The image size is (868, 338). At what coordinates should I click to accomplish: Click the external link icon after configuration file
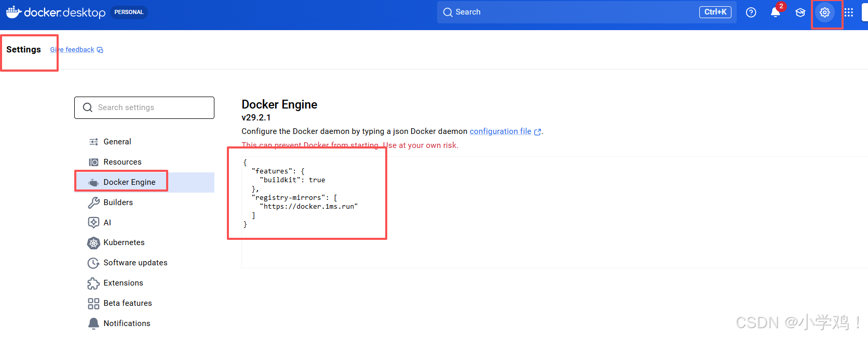pyautogui.click(x=538, y=132)
